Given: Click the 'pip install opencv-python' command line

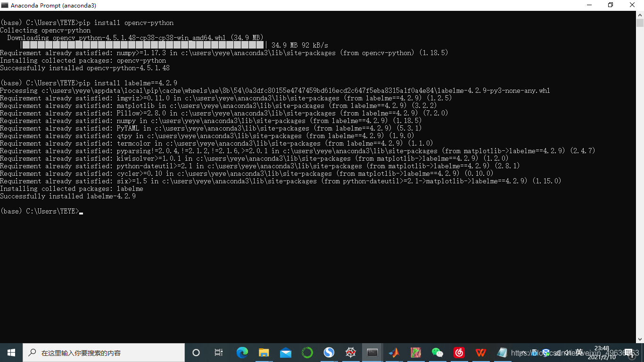Looking at the screenshot, I should click(87, 23).
